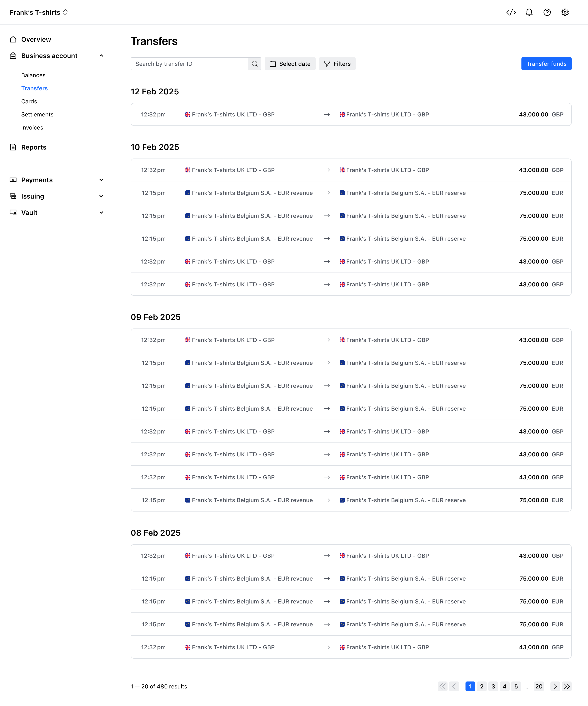588x706 pixels.
Task: Open the developer code icon
Action: (511, 12)
